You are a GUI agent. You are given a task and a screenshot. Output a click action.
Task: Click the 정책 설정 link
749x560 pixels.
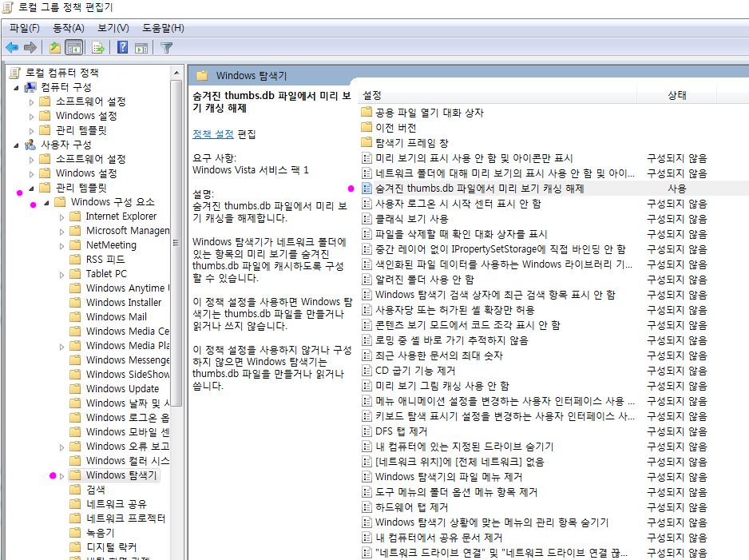point(213,133)
